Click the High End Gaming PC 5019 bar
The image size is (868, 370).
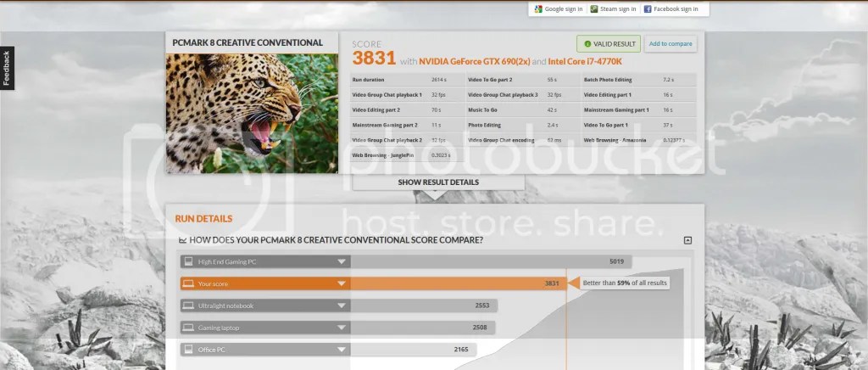coord(406,261)
